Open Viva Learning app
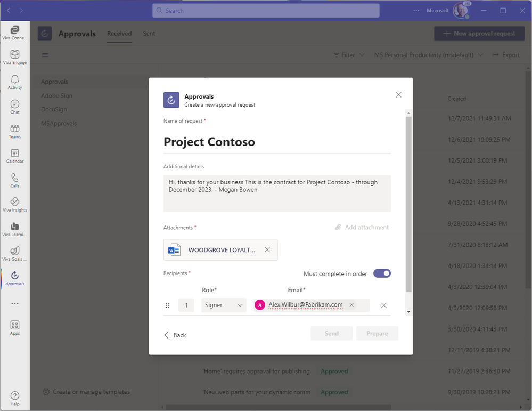The width and height of the screenshot is (532, 411). (x=14, y=230)
